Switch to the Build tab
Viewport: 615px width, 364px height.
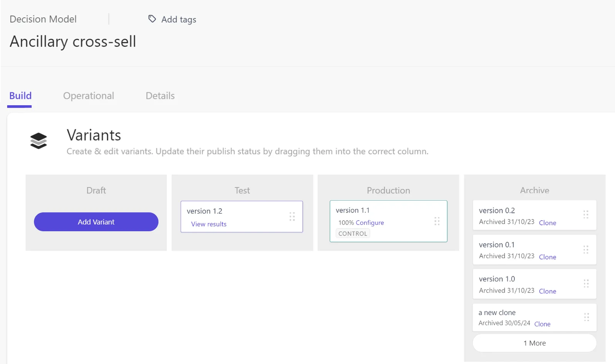(x=20, y=96)
